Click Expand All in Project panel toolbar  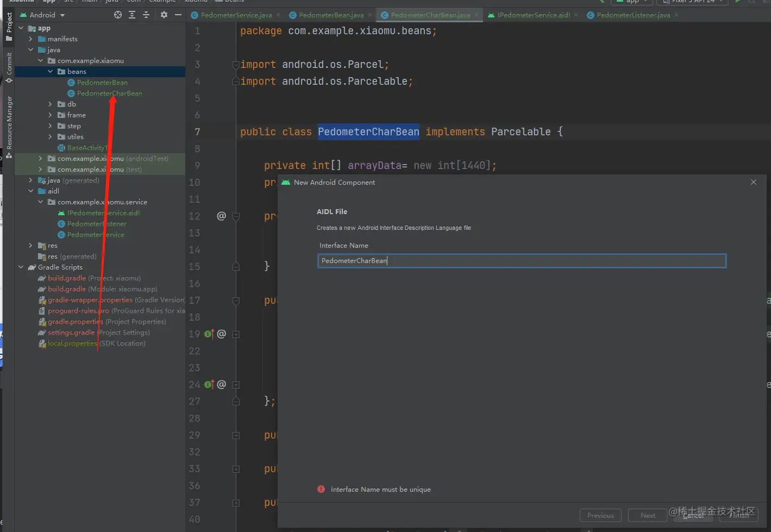coord(132,15)
